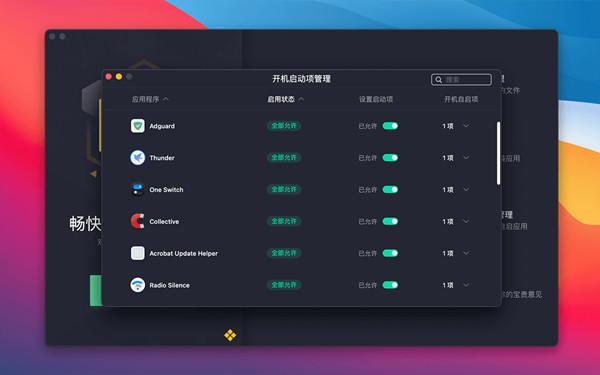Screen dimensions: 600x375
Task: Minimize the startup manager with yellow button
Action: pos(119,77)
